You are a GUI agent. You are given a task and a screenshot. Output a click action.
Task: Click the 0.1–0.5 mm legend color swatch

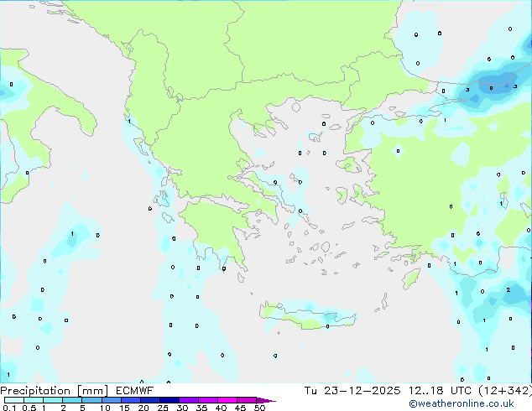(x=14, y=400)
